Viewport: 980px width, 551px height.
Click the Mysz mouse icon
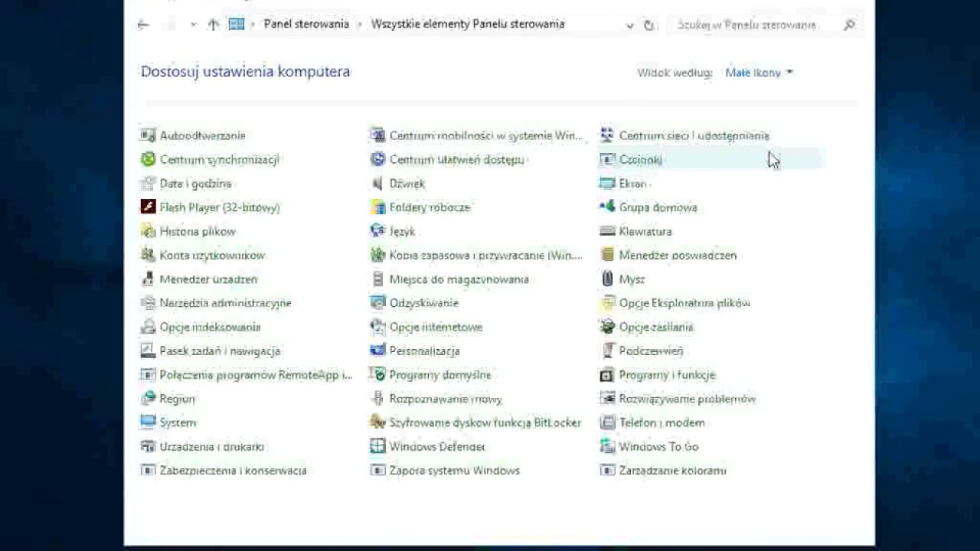pyautogui.click(x=607, y=279)
